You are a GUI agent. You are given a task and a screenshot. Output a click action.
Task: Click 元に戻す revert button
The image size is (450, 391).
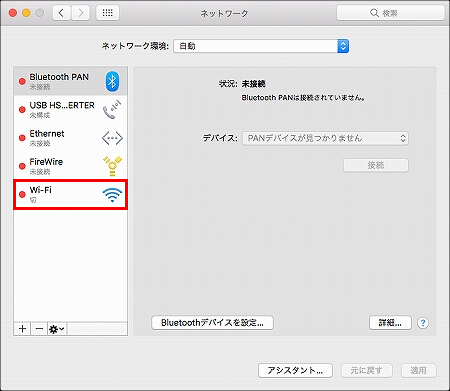point(367,370)
